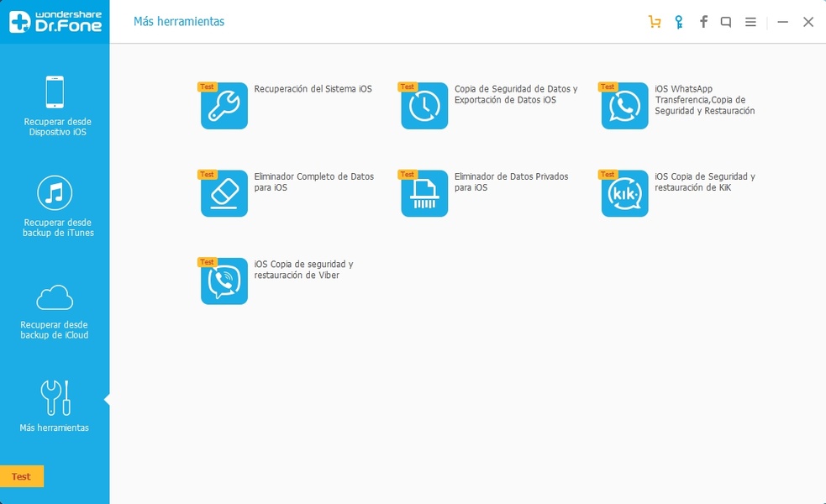Image resolution: width=826 pixels, height=504 pixels.
Task: Open the feedback chat bubble icon
Action: point(726,22)
